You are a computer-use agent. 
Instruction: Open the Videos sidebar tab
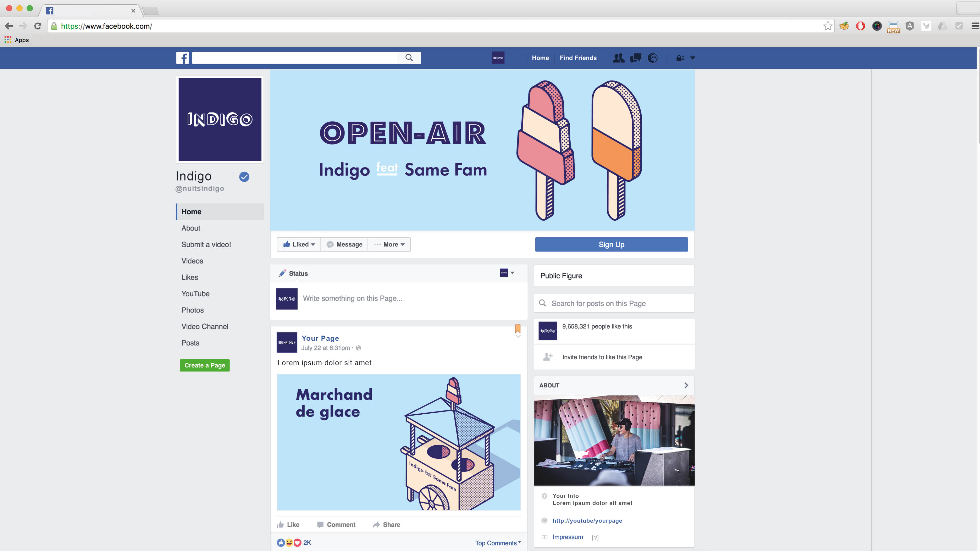[x=192, y=261]
